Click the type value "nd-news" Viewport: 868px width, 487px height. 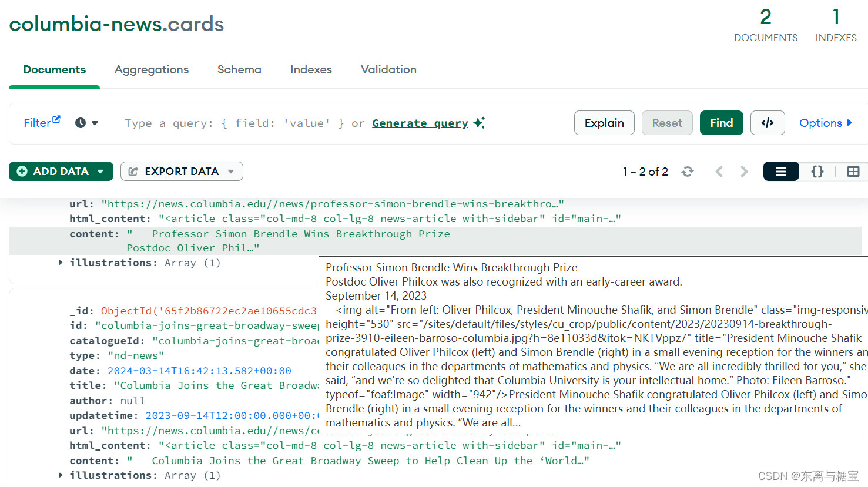[136, 355]
